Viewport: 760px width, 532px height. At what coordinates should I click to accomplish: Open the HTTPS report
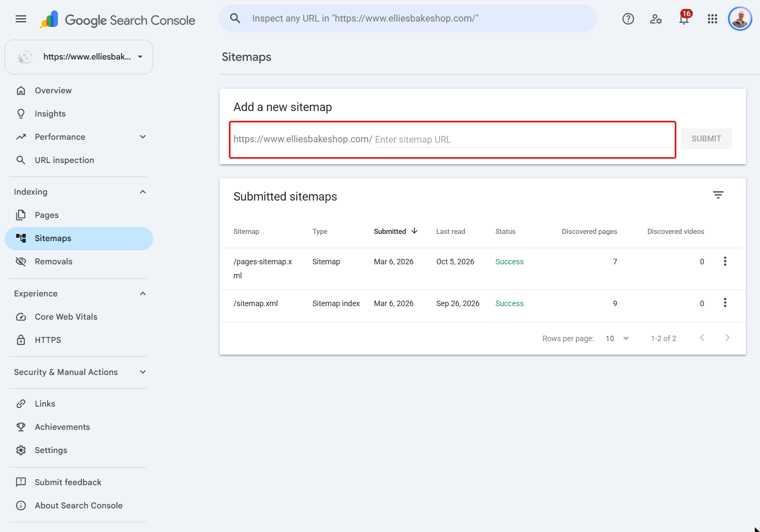(x=79, y=340)
